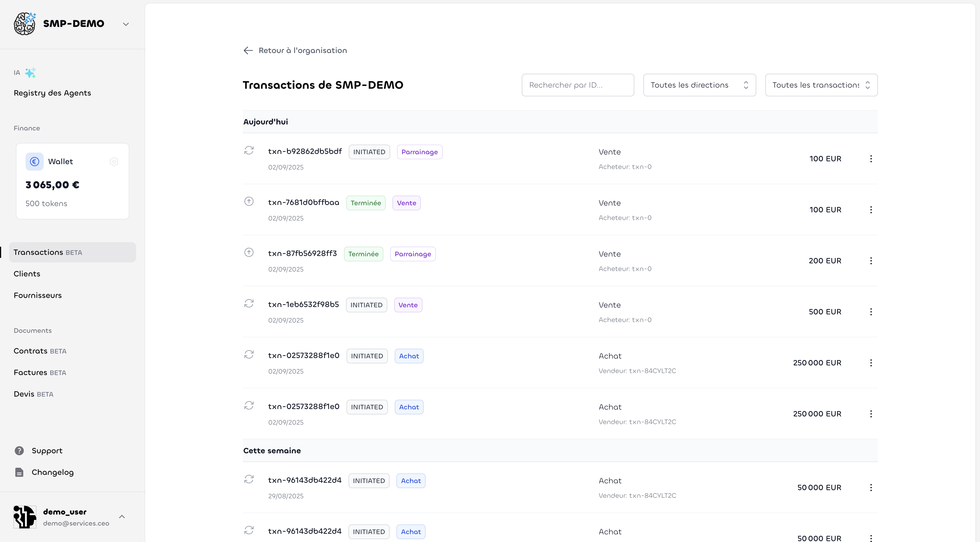Click the Support help icon
This screenshot has height=542, width=980.
pyautogui.click(x=19, y=451)
